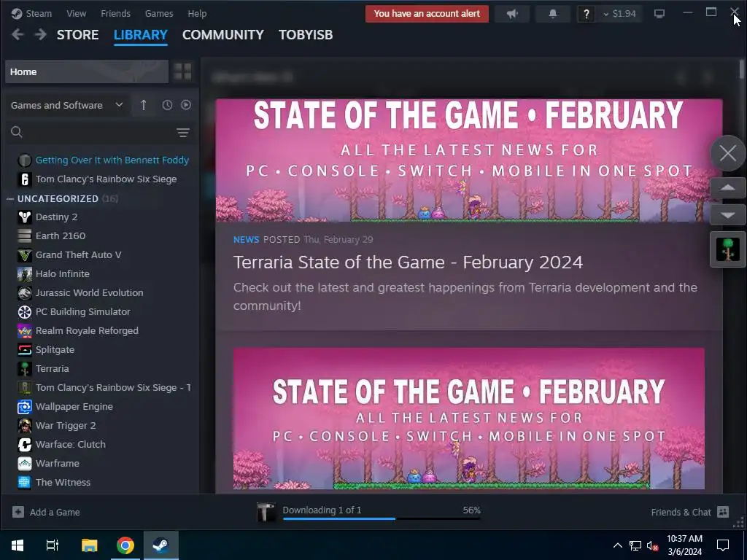747x560 pixels.
Task: Open the Steam menu
Action: (39, 14)
